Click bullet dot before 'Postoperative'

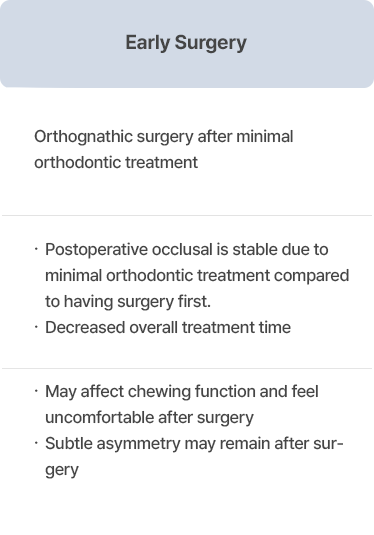[x=36, y=249]
